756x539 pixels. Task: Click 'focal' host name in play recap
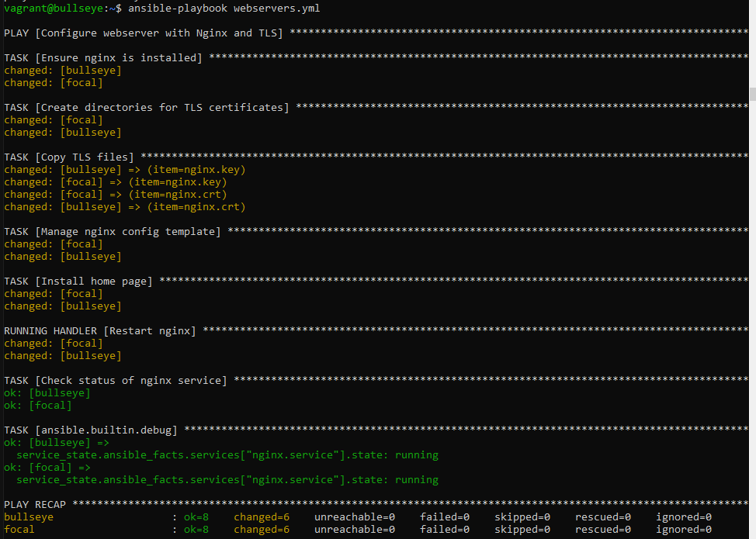(19, 530)
